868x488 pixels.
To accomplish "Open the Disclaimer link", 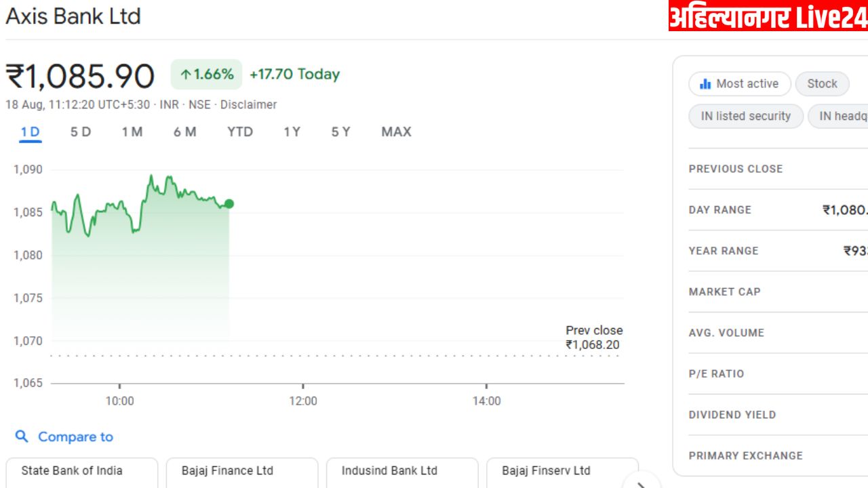I will (248, 105).
